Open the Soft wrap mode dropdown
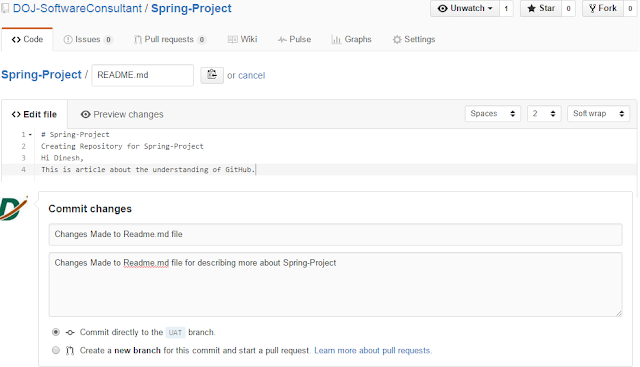This screenshot has width=640, height=367. (x=598, y=113)
